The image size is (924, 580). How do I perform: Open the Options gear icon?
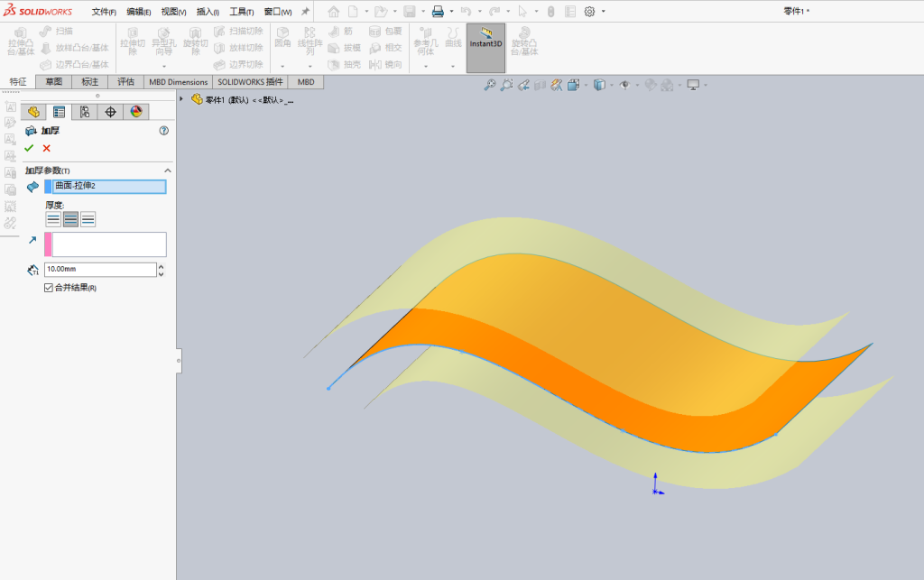coord(589,11)
